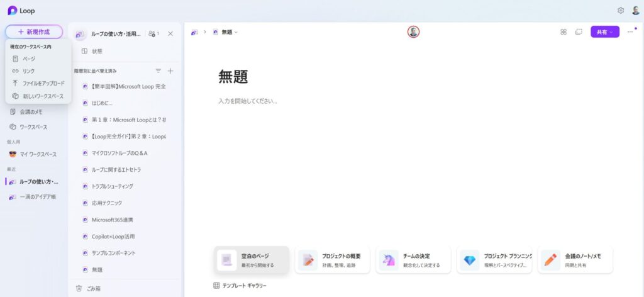Open the copy as component icon
644x297 pixels.
coord(579,32)
